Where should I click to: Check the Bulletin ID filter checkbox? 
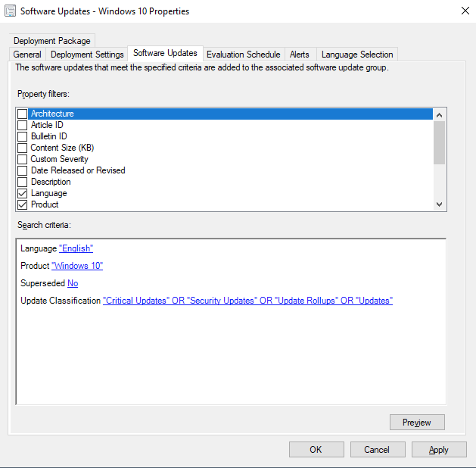pyautogui.click(x=22, y=136)
